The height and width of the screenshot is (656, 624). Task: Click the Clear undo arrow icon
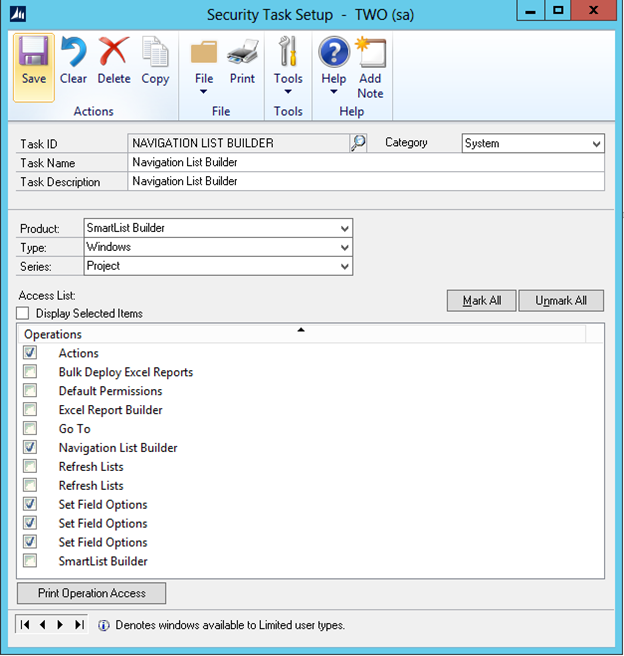[x=73, y=51]
